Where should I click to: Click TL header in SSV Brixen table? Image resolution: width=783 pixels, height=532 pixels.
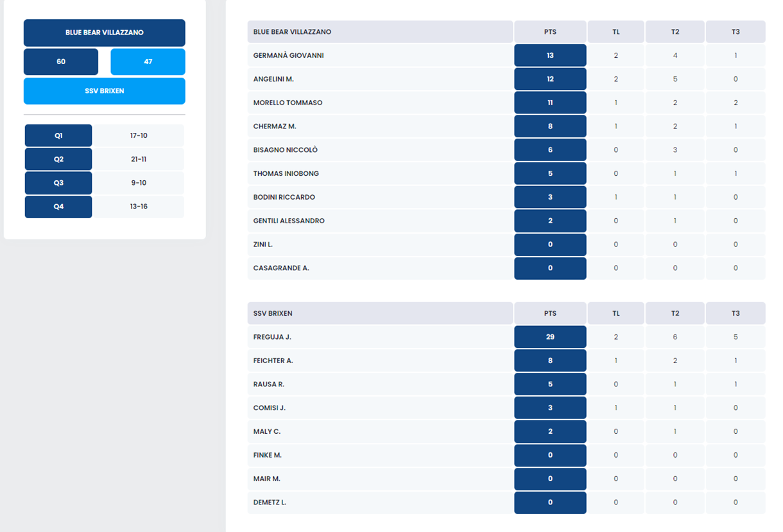(615, 313)
